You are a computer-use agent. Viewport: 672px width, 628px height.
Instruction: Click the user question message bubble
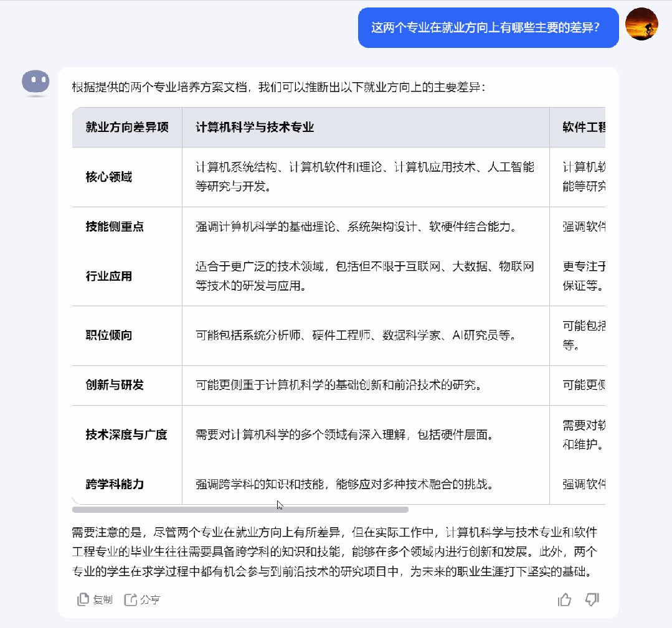click(488, 27)
